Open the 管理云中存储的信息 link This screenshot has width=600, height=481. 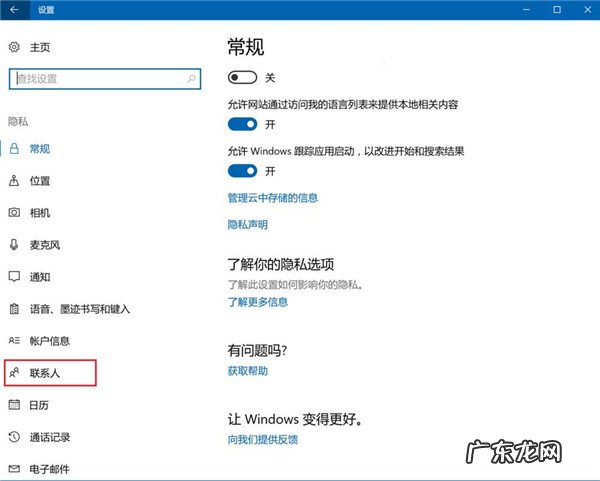[x=273, y=198]
